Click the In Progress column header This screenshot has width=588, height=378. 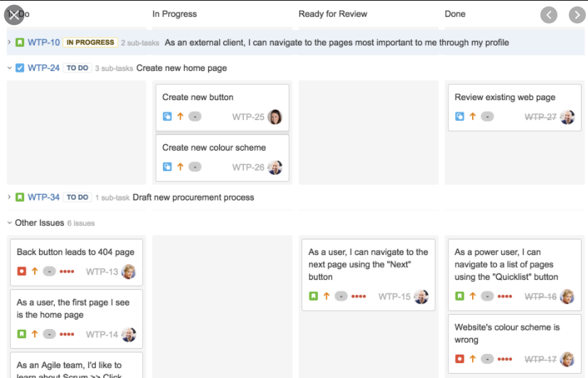[174, 14]
